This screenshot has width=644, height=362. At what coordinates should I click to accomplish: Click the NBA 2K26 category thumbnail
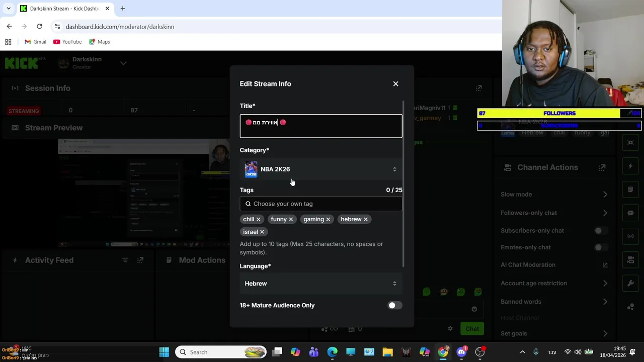coord(251,169)
